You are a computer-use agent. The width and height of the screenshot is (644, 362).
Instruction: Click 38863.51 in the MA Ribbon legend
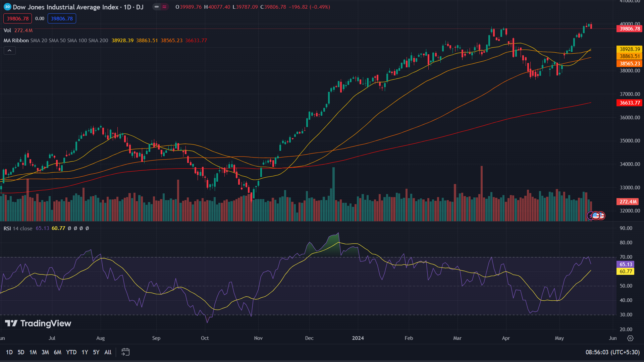[x=147, y=41]
